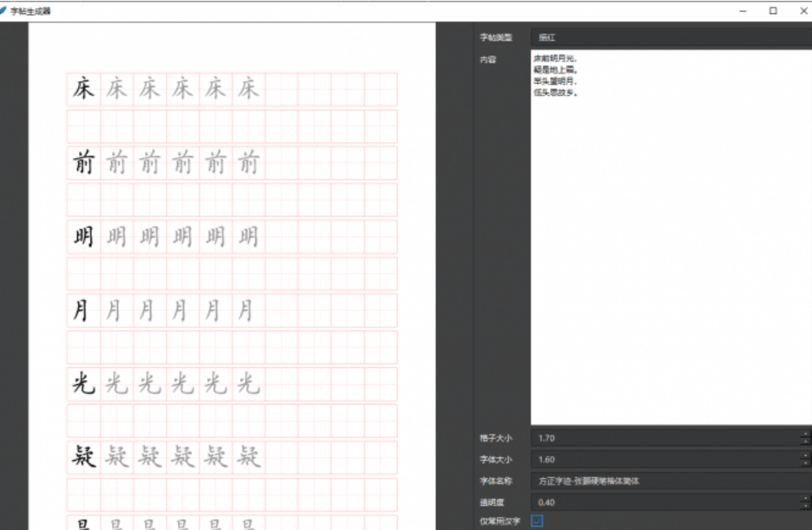Maximize the 字帖生成器 window
The image size is (812, 530).
[x=772, y=11]
